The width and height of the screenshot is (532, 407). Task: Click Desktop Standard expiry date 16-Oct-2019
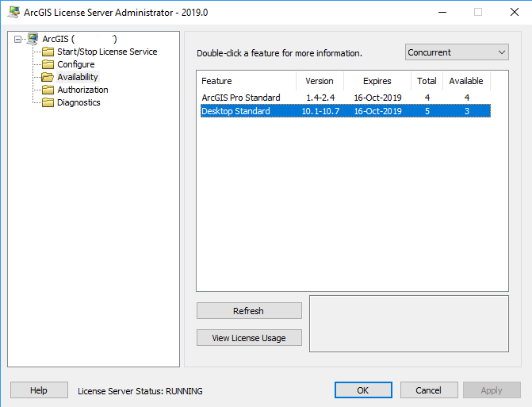[x=377, y=111]
